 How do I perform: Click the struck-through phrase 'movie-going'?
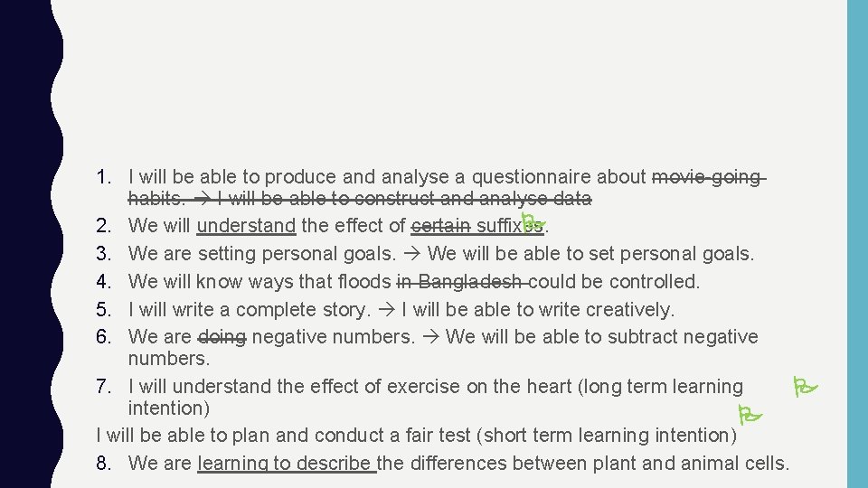(706, 177)
